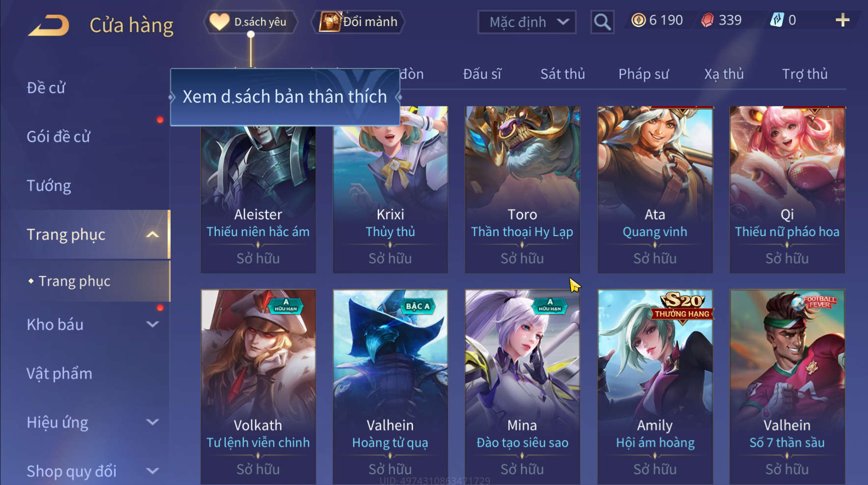Viewport: 868px width, 485px height.
Task: Expand the Hiệu ứng sidebar section
Action: tap(153, 422)
